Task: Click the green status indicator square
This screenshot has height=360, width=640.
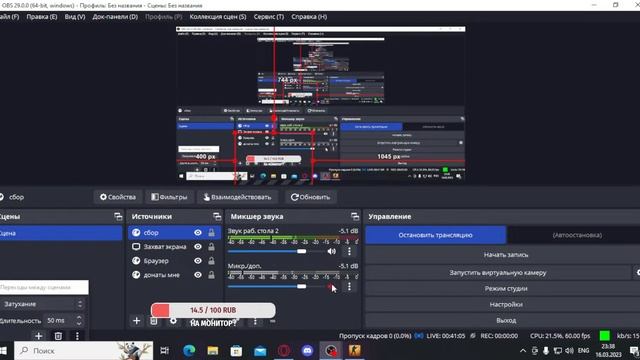Action: pos(604,336)
